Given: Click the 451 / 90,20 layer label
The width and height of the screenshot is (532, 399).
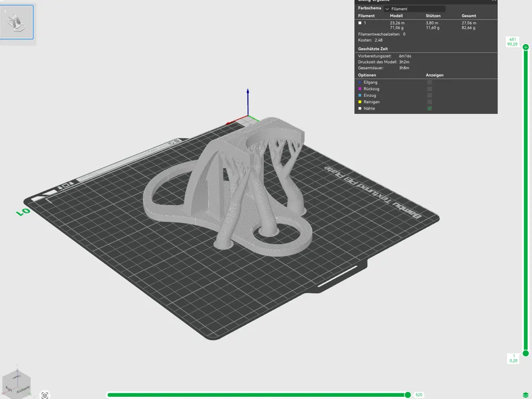Looking at the screenshot, I should point(512,41).
